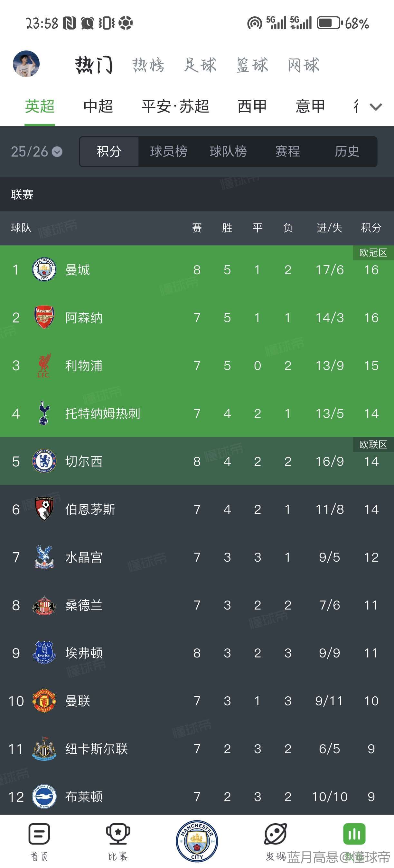
Task: Tap the Manchester City crest in standings
Action: tap(44, 270)
